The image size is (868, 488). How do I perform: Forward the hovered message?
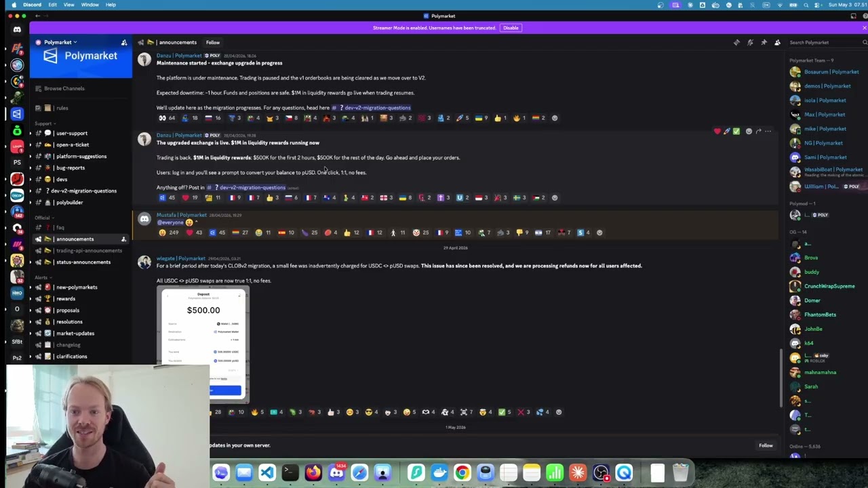758,131
